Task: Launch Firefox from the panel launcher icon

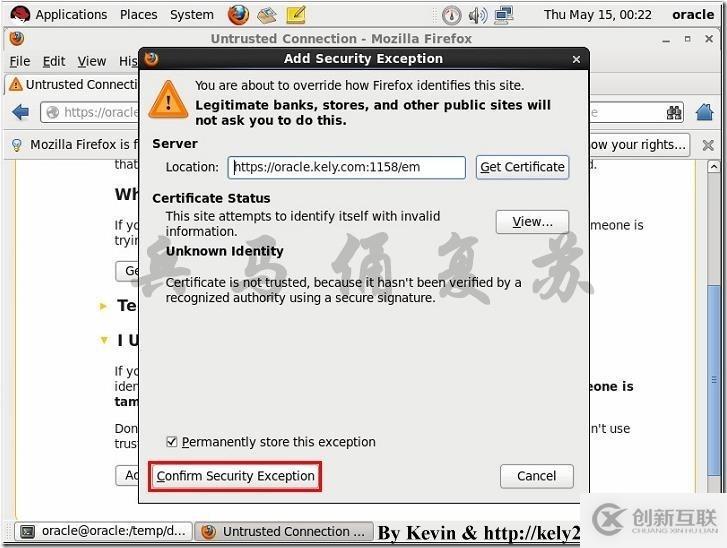Action: pos(238,15)
